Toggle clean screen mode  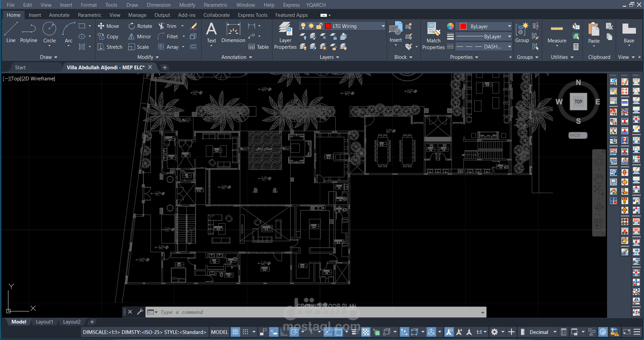627,332
